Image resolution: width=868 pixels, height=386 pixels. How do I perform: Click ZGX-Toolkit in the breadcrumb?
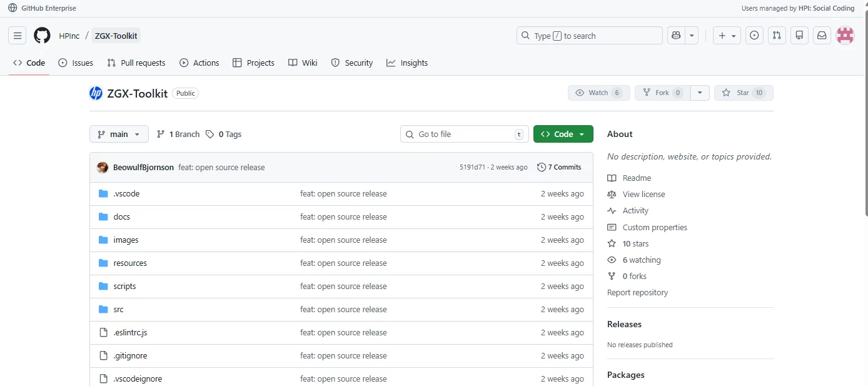click(x=116, y=36)
